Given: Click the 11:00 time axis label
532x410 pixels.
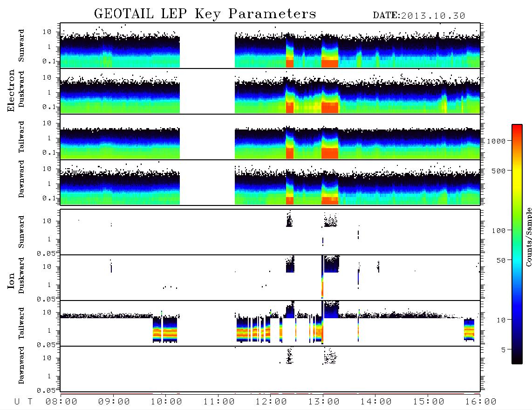Looking at the screenshot, I should click(x=219, y=402).
